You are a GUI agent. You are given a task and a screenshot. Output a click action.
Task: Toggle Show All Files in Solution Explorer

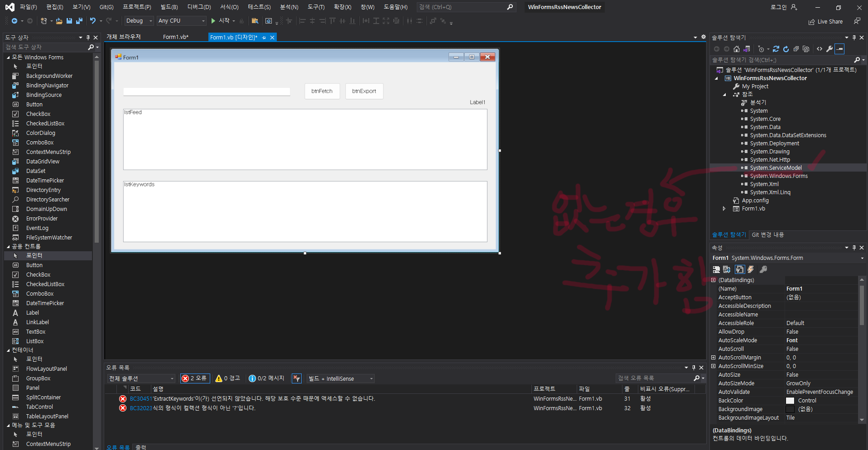pos(806,49)
